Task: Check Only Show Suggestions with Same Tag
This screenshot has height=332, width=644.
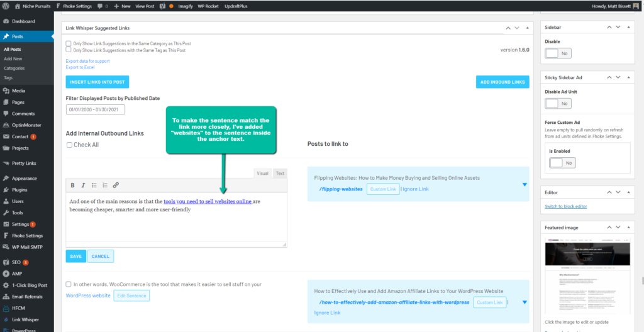Action: 69,50
